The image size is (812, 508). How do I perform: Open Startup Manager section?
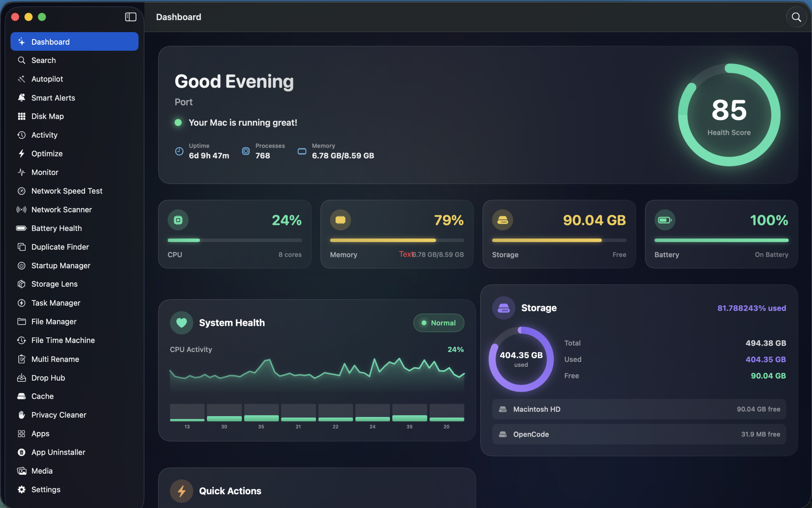pos(75,266)
